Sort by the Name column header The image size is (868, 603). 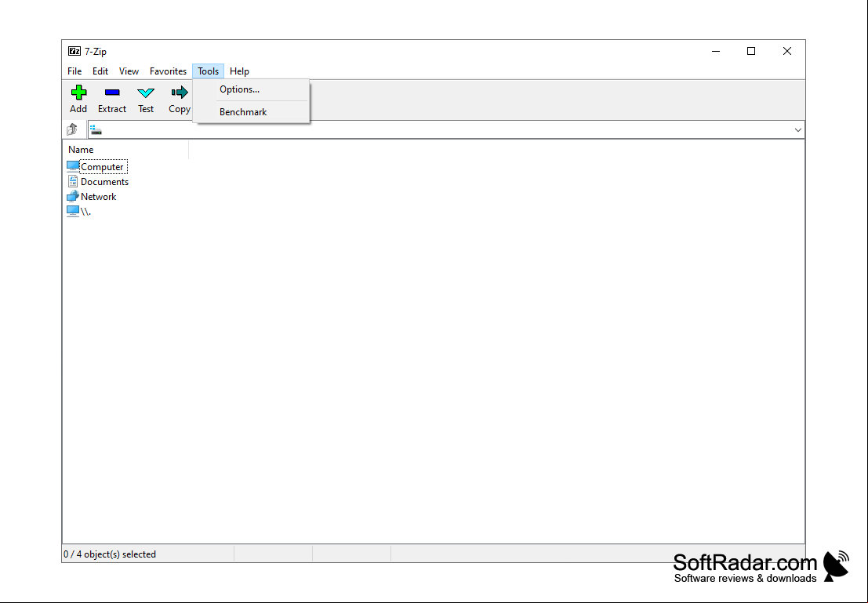point(125,150)
